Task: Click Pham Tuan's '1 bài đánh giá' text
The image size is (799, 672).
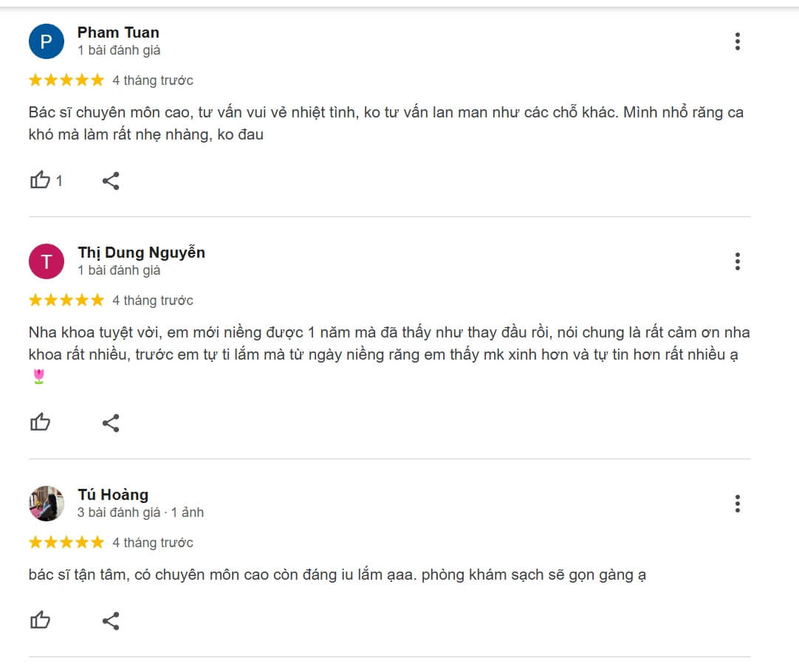Action: coord(119,50)
